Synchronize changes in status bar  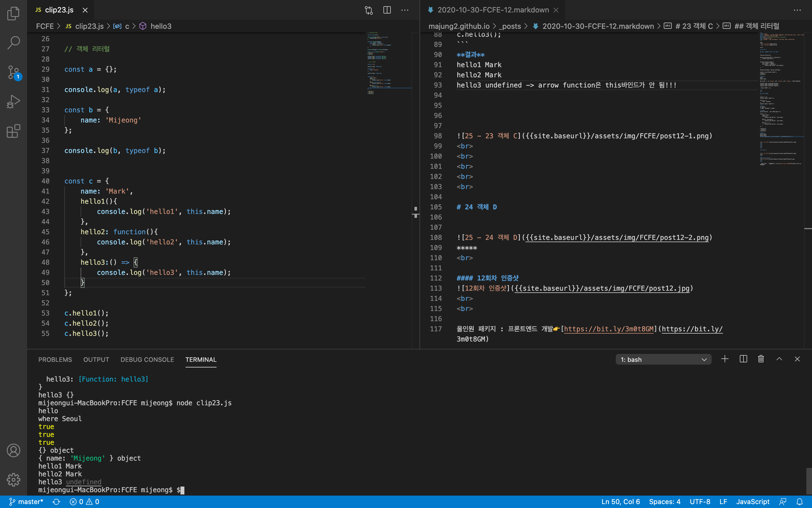point(56,502)
